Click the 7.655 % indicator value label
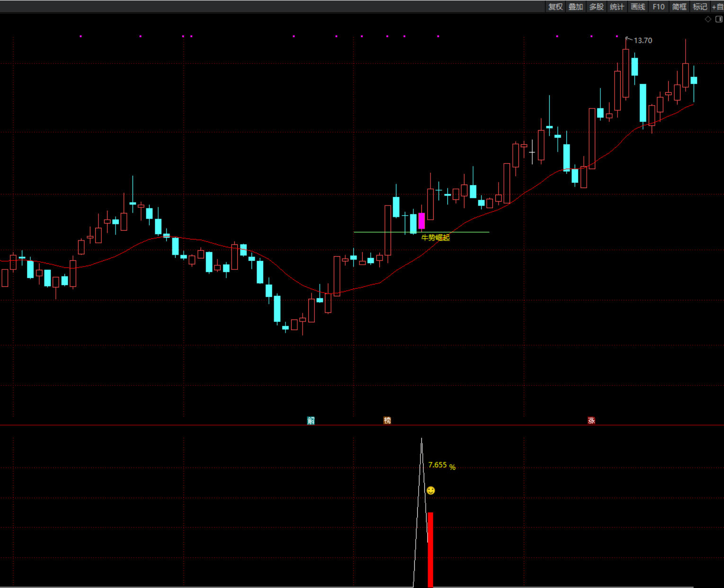Viewport: 724px width, 588px height. coord(441,465)
